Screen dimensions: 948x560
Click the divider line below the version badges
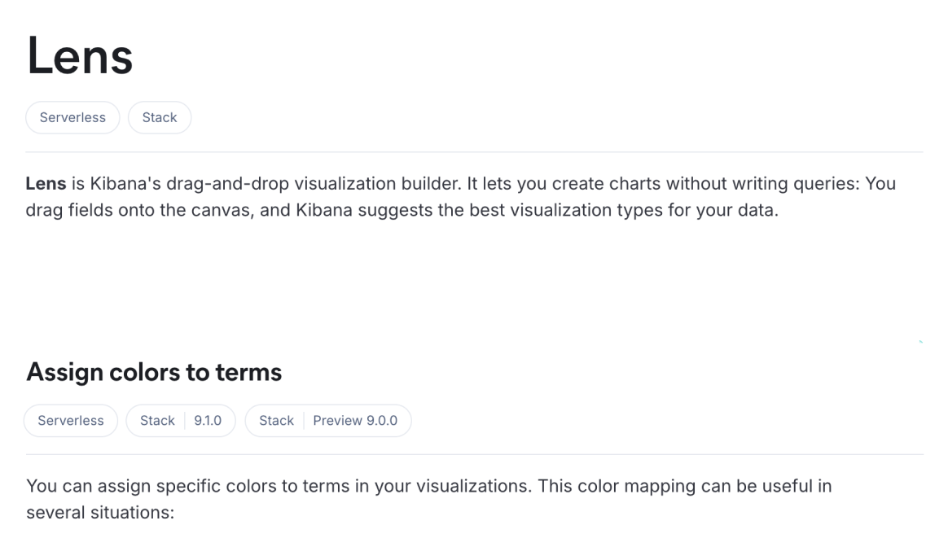474,454
